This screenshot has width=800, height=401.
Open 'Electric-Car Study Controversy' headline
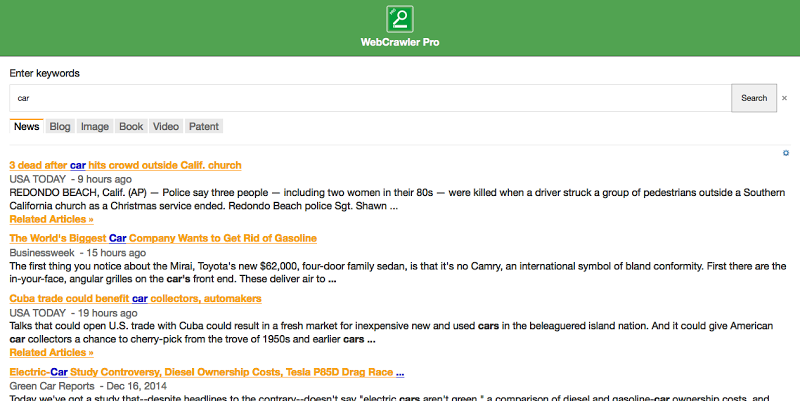pyautogui.click(x=207, y=372)
